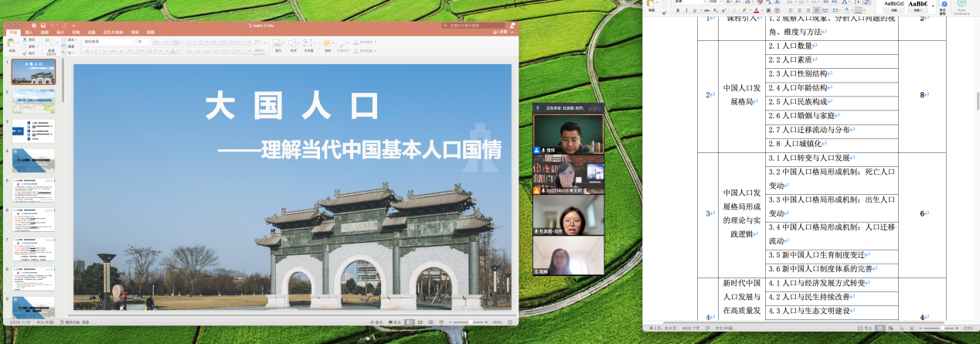Open the PowerPoint font name dropdown
The height and width of the screenshot is (344, 980).
(133, 42)
